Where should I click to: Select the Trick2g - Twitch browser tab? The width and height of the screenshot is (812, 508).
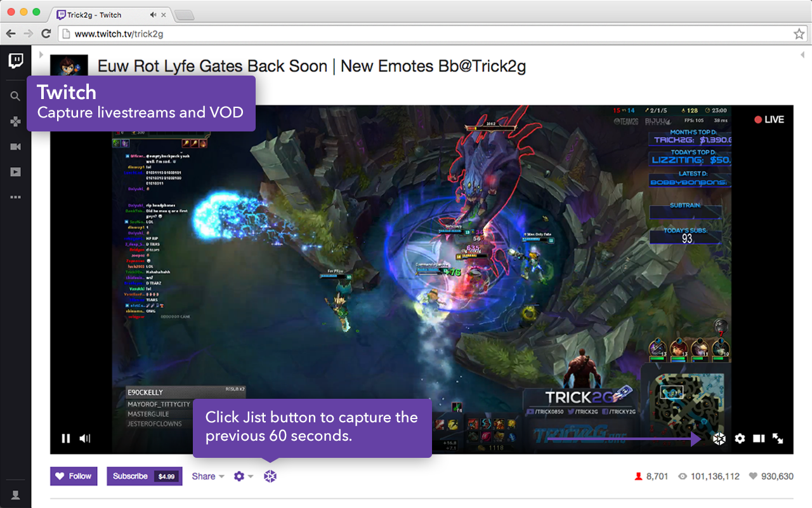click(112, 15)
